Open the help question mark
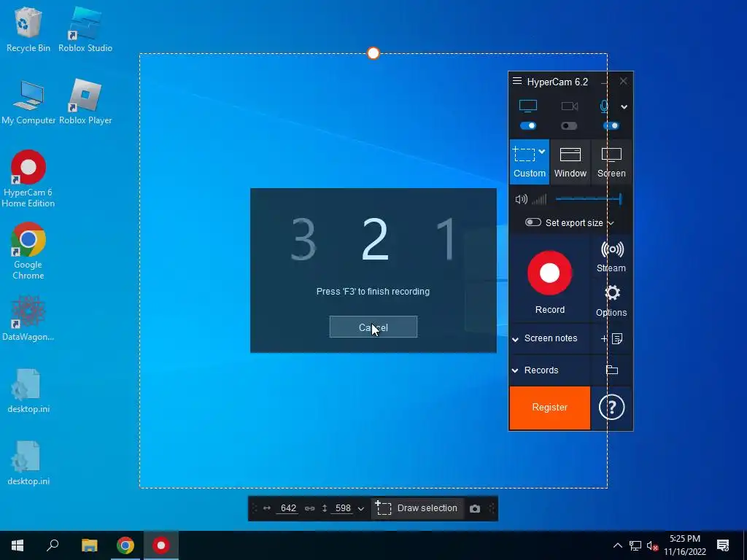Viewport: 747px width, 560px height. click(x=612, y=408)
